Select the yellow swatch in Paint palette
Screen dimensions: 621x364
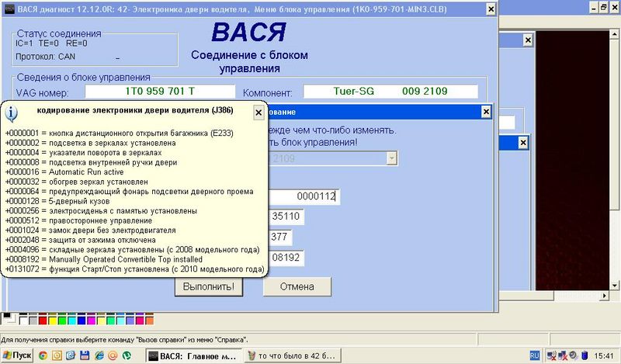pyautogui.click(x=52, y=321)
